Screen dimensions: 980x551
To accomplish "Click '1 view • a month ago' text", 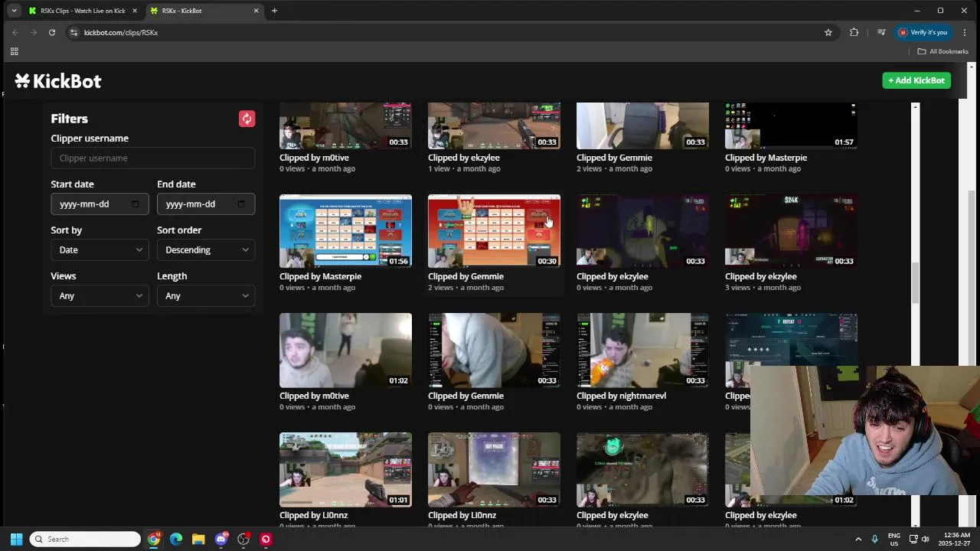I will 463,168.
